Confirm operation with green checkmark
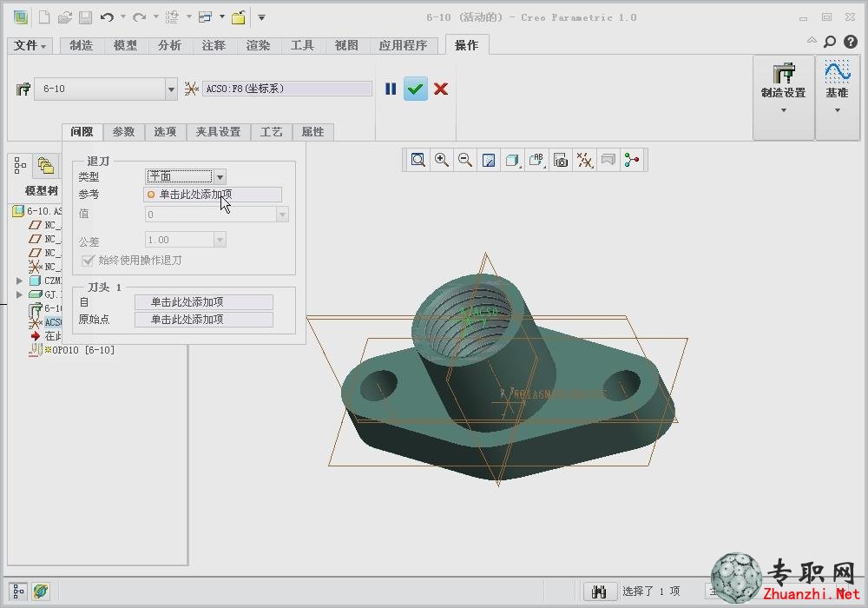868x608 pixels. pos(415,89)
